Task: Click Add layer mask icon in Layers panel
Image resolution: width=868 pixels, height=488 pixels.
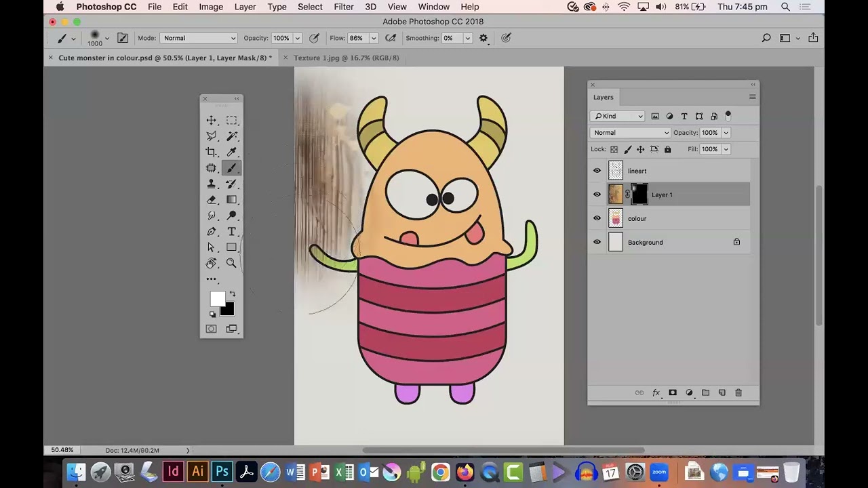Action: point(673,392)
